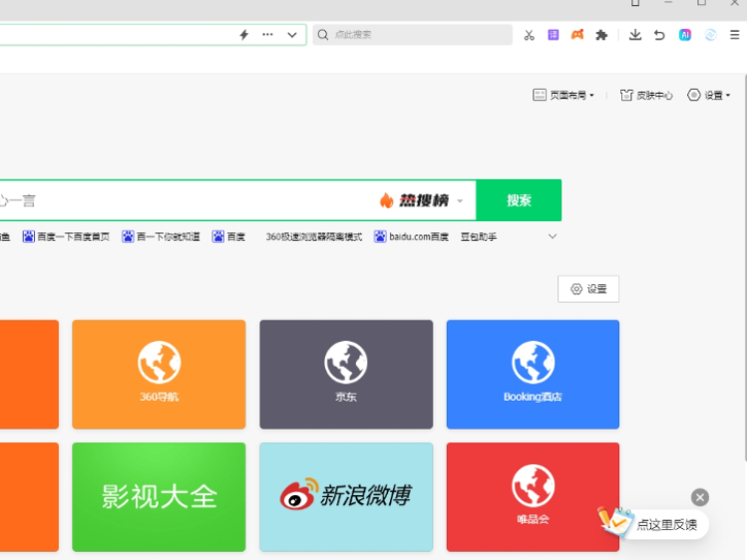Open the orange game controller icon
Image resolution: width=747 pixels, height=560 pixels.
[577, 35]
